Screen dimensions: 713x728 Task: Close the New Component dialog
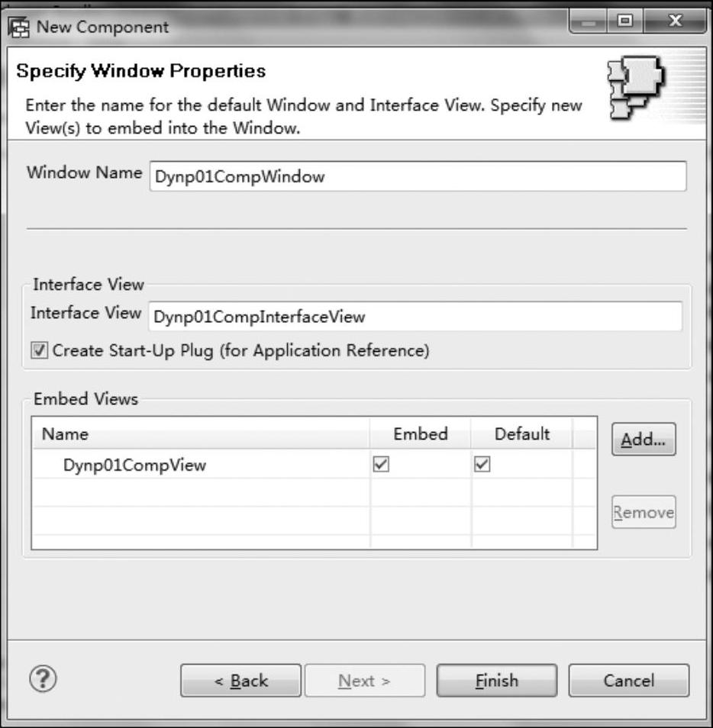674,21
